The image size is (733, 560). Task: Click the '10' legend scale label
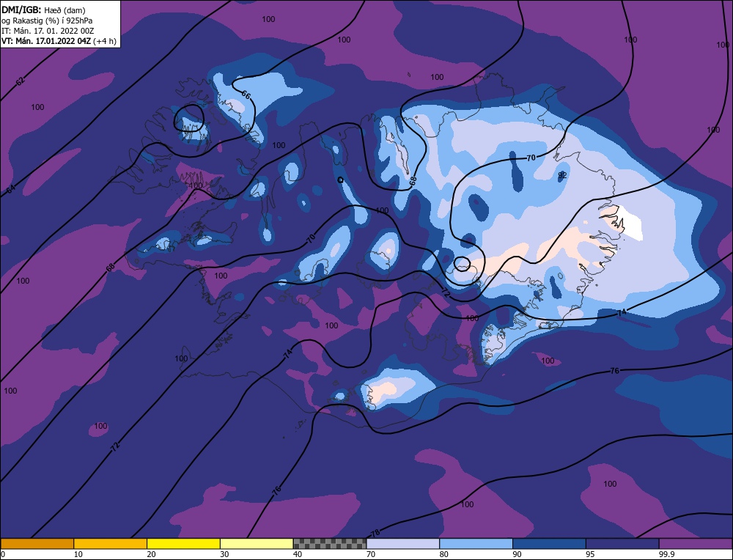tap(78, 554)
